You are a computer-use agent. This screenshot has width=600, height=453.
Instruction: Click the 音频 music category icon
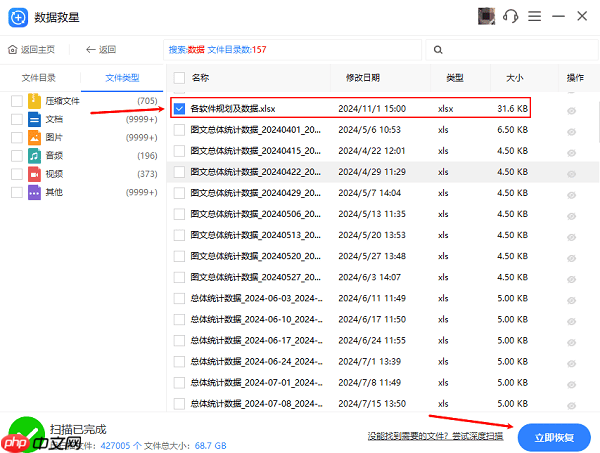tap(35, 155)
